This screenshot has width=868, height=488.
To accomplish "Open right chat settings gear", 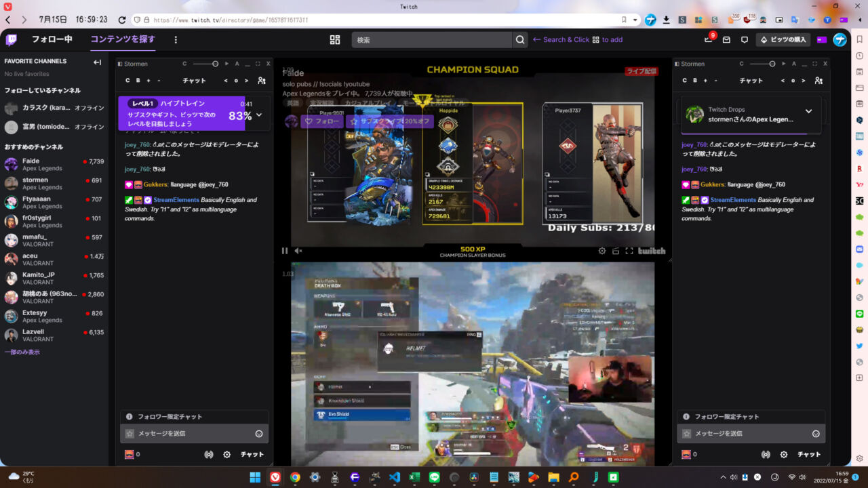I will coord(784,455).
